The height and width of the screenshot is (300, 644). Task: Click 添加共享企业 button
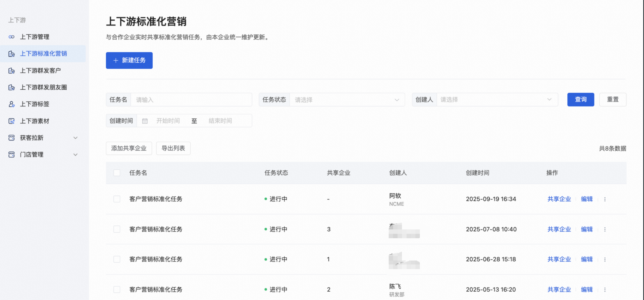pos(129,148)
